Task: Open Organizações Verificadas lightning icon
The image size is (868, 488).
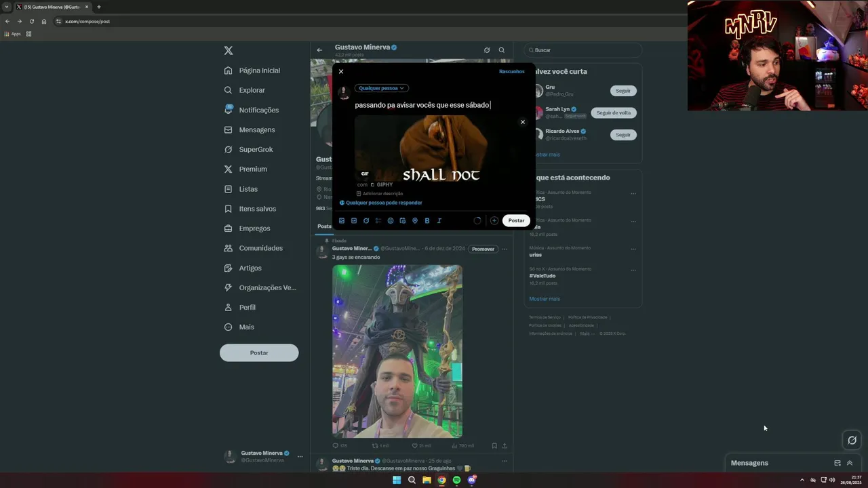Action: [229, 287]
